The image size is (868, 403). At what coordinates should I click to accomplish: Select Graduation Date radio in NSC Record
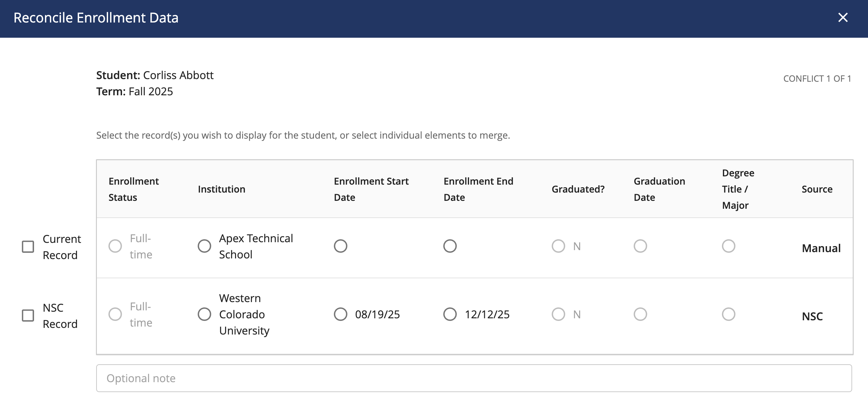pyautogui.click(x=640, y=314)
